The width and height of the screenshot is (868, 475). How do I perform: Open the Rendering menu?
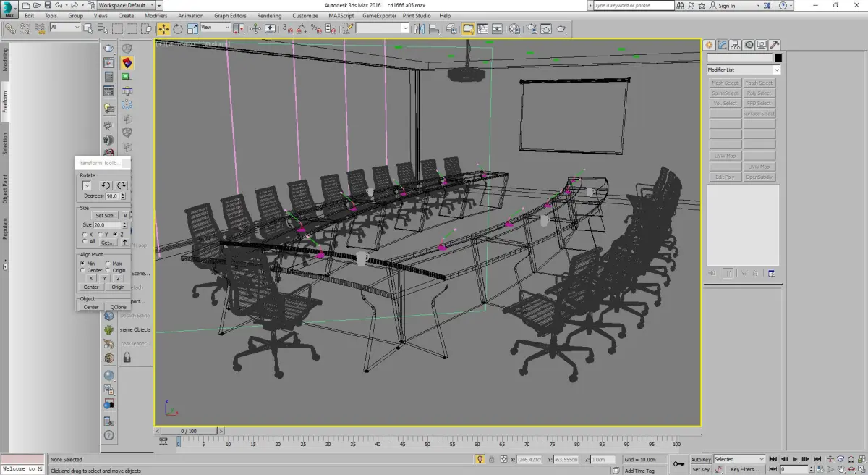pyautogui.click(x=269, y=15)
